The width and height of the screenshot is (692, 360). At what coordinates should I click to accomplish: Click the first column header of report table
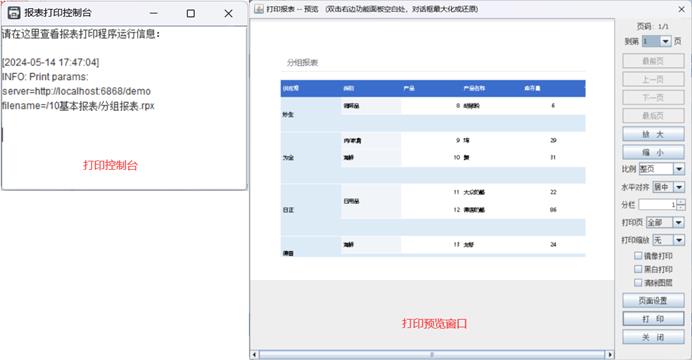tap(291, 88)
